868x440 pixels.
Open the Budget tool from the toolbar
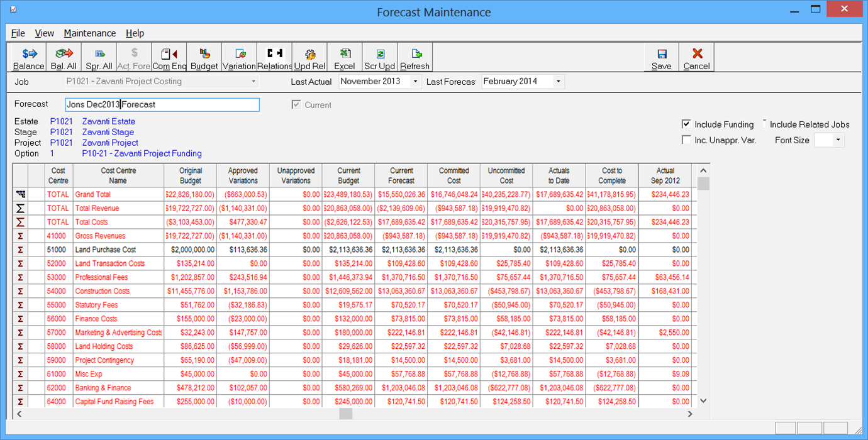point(204,57)
